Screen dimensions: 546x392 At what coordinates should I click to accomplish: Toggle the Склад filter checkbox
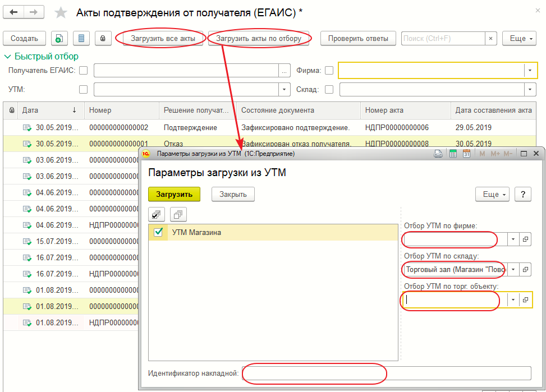coord(329,89)
